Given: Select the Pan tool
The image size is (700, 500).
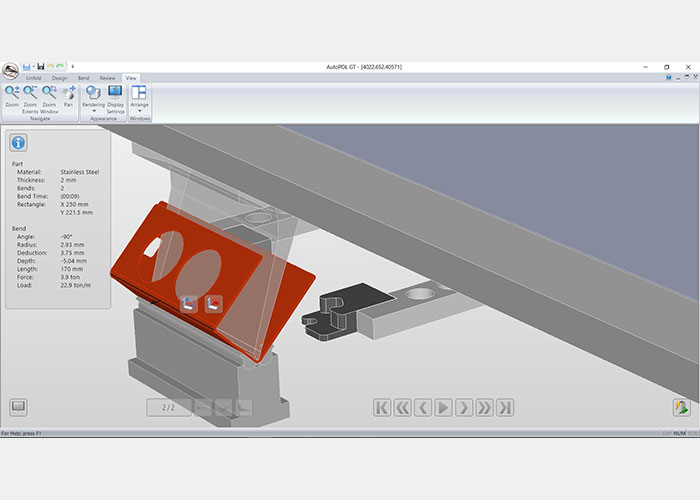Looking at the screenshot, I should pos(68,96).
